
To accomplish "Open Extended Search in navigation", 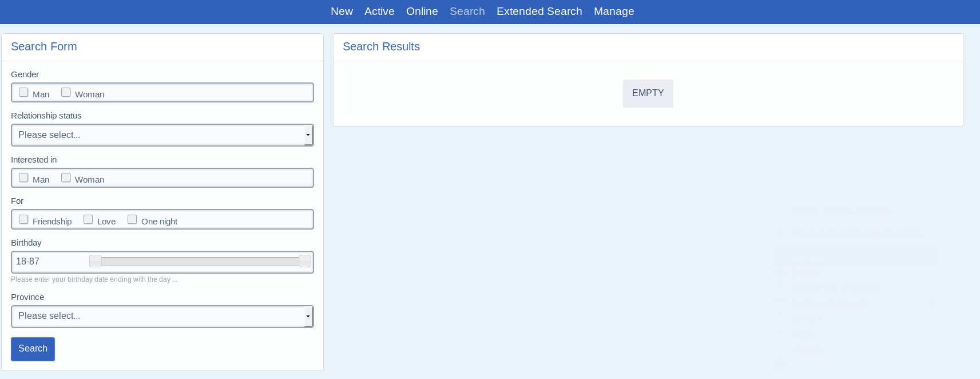I will (539, 11).
